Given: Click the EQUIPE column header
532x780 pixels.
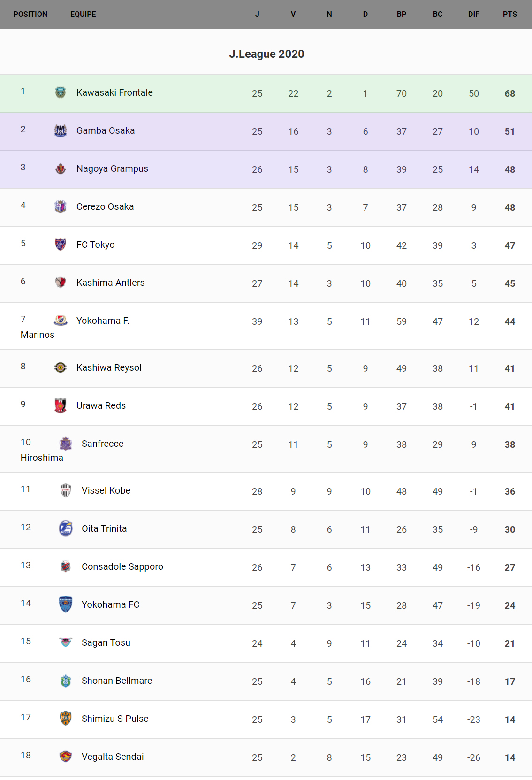Looking at the screenshot, I should coord(83,15).
